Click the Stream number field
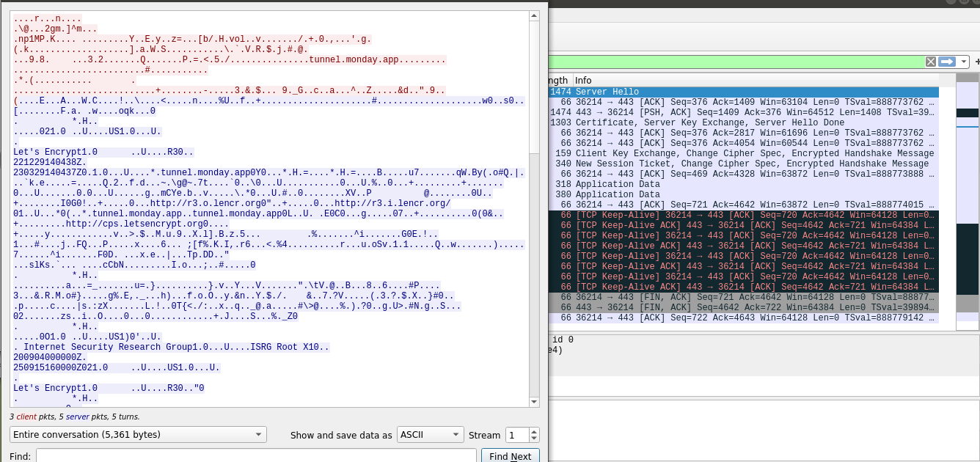This screenshot has height=462, width=980. (x=516, y=435)
